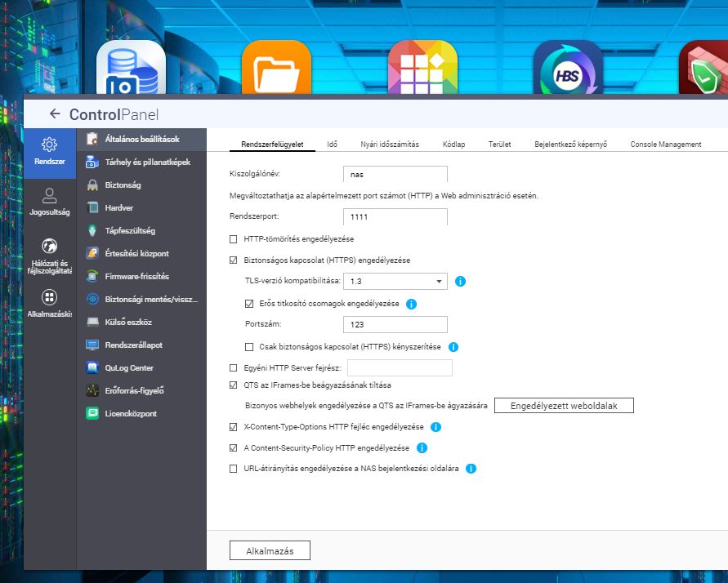This screenshot has height=583, width=728.
Task: Launch File Station orange folder desktop icon
Action: pos(277,67)
